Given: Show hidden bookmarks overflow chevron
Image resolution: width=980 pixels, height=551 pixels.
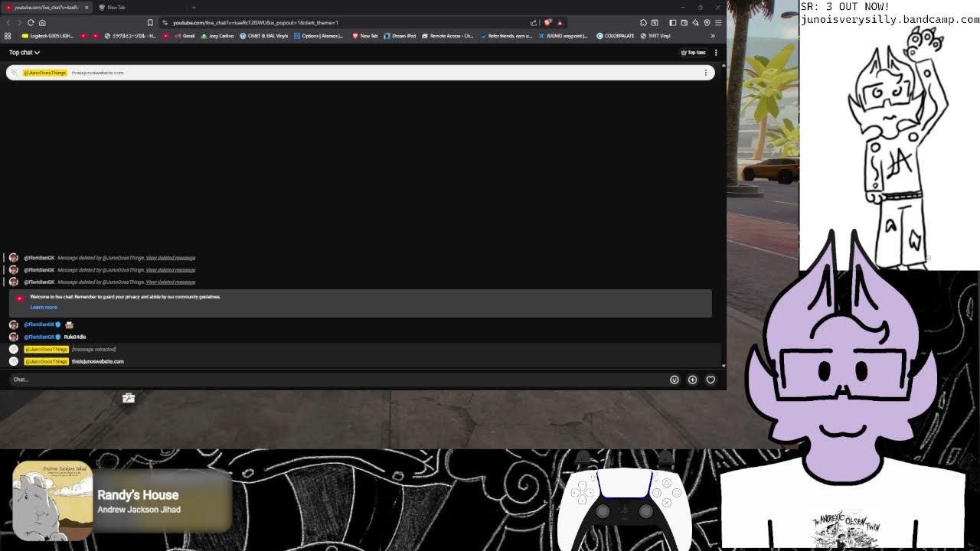Looking at the screenshot, I should [713, 36].
